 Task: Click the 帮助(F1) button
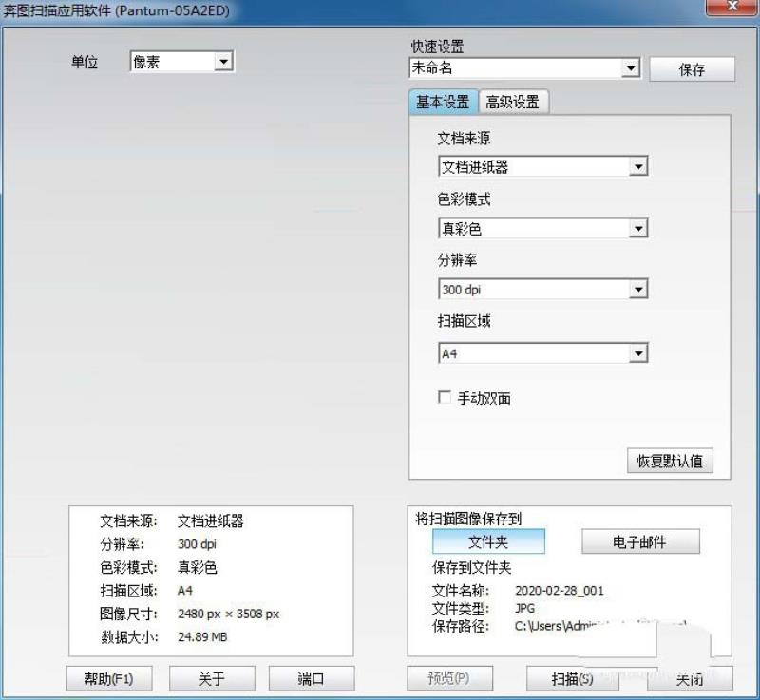(109, 678)
